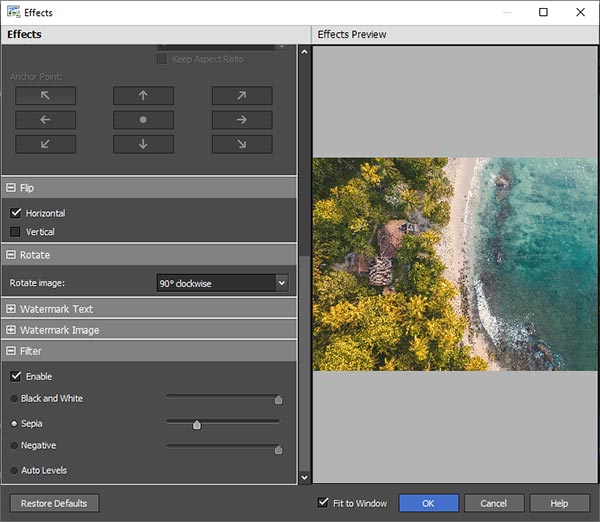Toggle the Fit to Window checkbox
Image resolution: width=600 pixels, height=522 pixels.
(x=323, y=503)
